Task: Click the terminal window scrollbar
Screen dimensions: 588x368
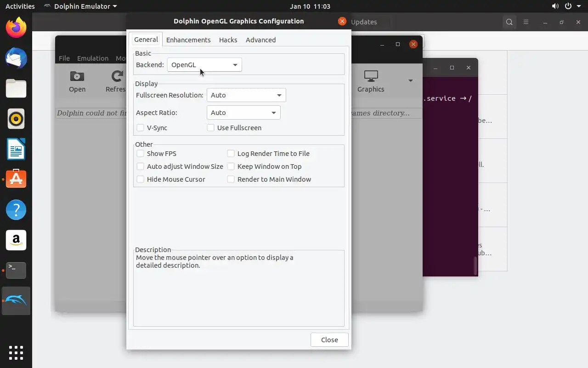Action: 475,265
